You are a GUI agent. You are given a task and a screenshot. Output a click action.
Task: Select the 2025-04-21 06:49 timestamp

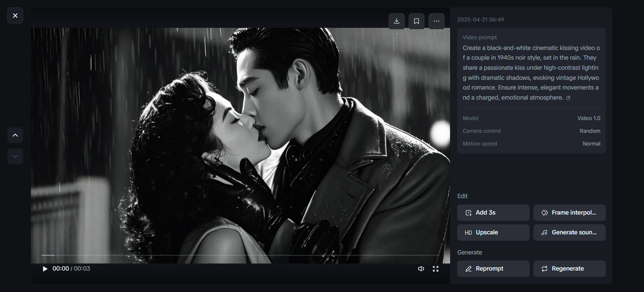481,19
